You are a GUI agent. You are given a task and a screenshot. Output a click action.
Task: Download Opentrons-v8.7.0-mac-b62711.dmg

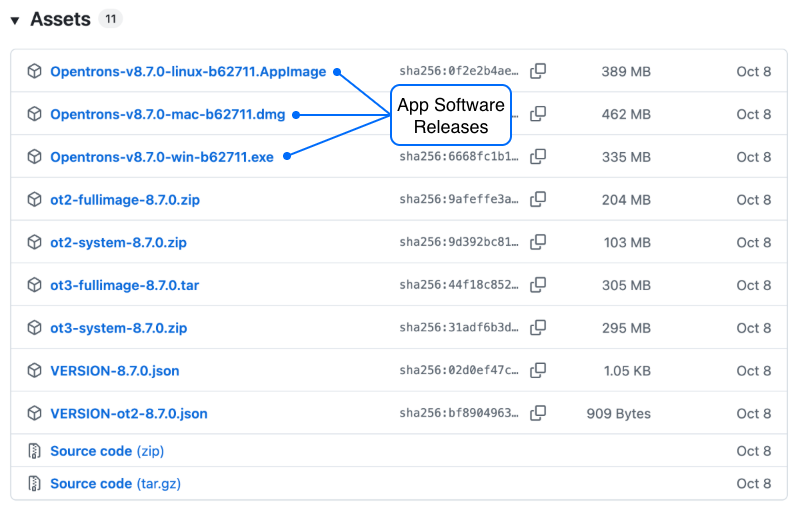point(167,114)
